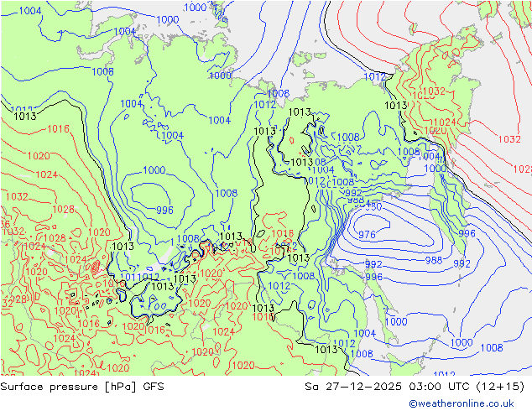Image resolution: width=532 pixels, height=411 pixels.
Task: Click the 'GFS' model label in the caption
Action: click(154, 387)
